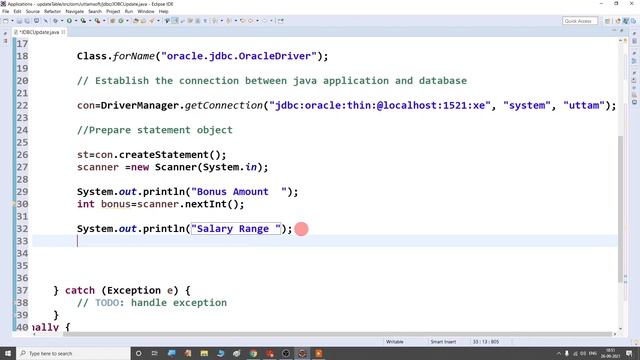The width and height of the screenshot is (640, 360).
Task: Open the Source menu
Action: (33, 11)
